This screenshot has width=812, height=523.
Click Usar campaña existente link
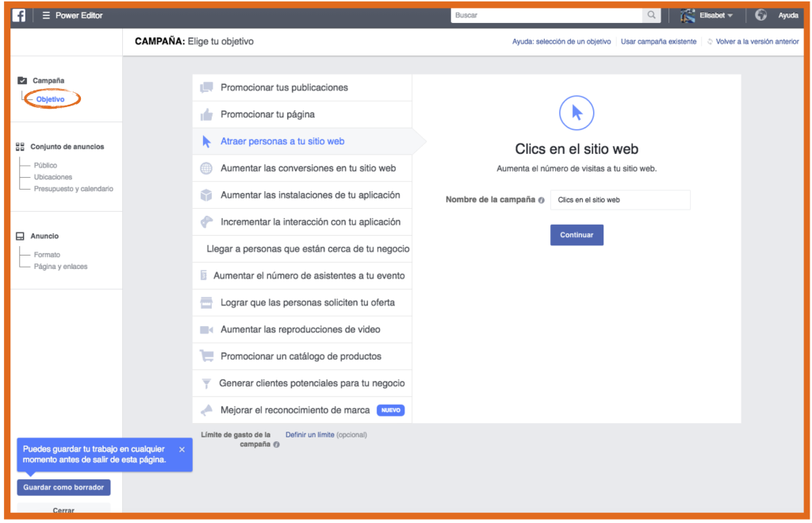point(658,41)
